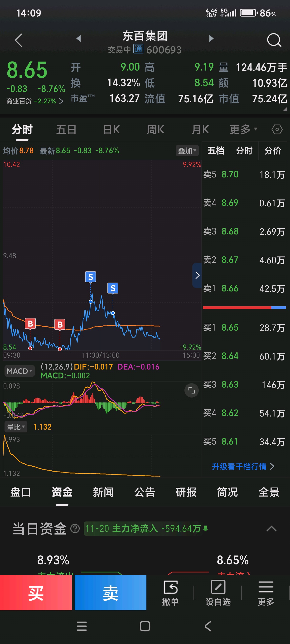Tap the 东百集团 stock title
This screenshot has height=644, width=290.
coord(145,36)
